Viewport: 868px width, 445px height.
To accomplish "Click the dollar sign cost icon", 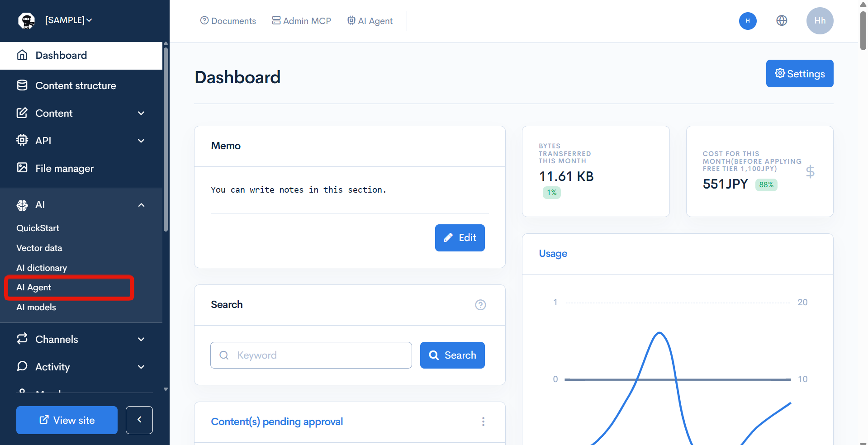I will coord(810,172).
